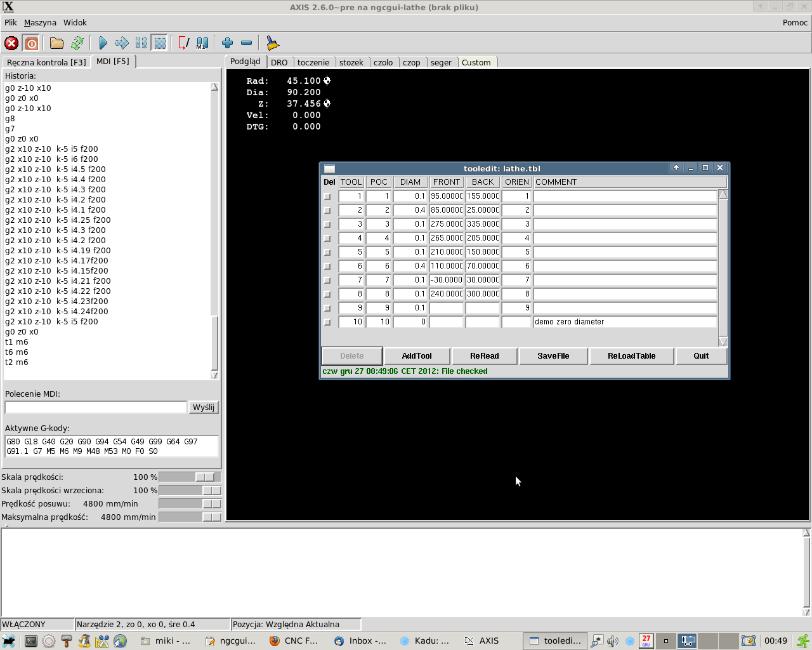Stop program execution toolbar icon
This screenshot has height=650, width=812.
click(x=160, y=43)
